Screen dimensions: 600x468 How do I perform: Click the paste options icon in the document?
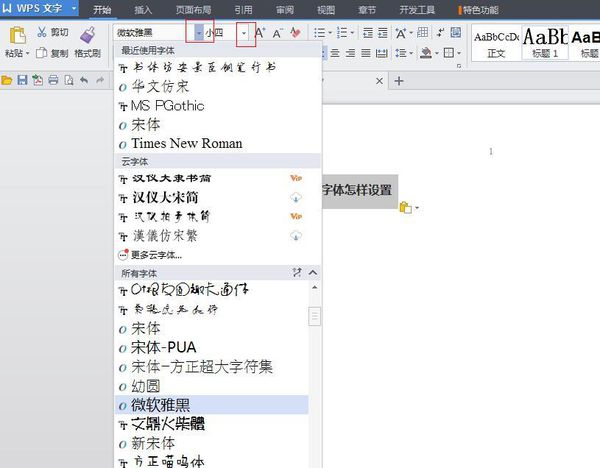(406, 207)
